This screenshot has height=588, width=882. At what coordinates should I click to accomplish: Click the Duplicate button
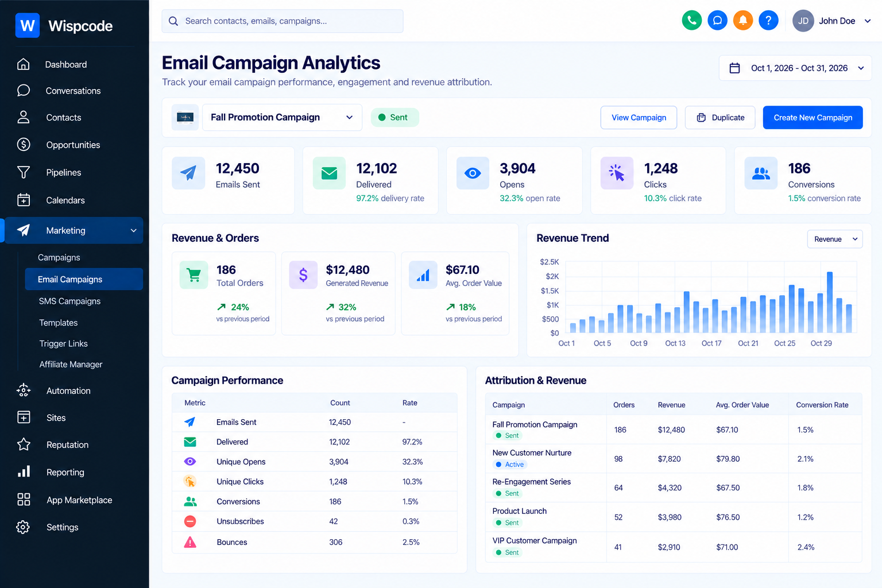[x=720, y=118]
